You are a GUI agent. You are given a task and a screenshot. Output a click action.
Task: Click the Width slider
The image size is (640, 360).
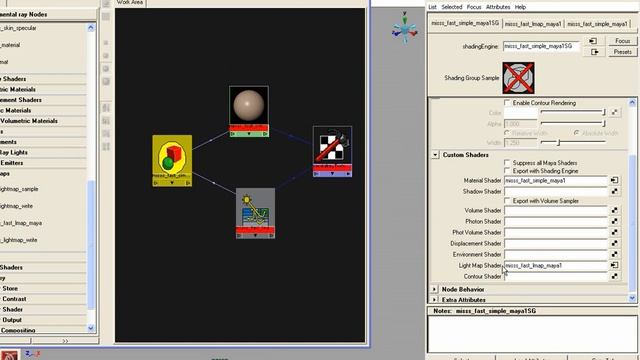tap(573, 142)
